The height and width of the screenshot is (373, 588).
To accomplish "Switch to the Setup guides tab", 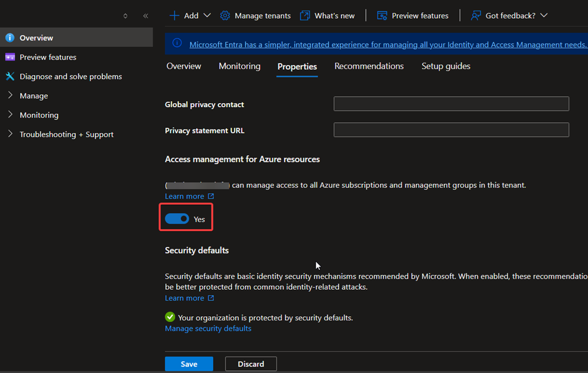I will pyautogui.click(x=446, y=66).
